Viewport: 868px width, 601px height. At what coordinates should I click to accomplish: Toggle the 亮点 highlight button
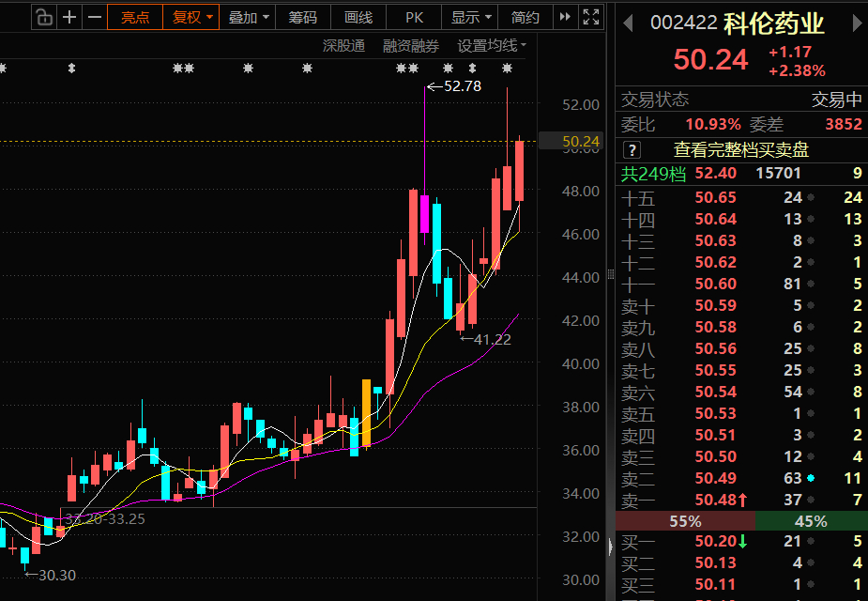point(135,17)
